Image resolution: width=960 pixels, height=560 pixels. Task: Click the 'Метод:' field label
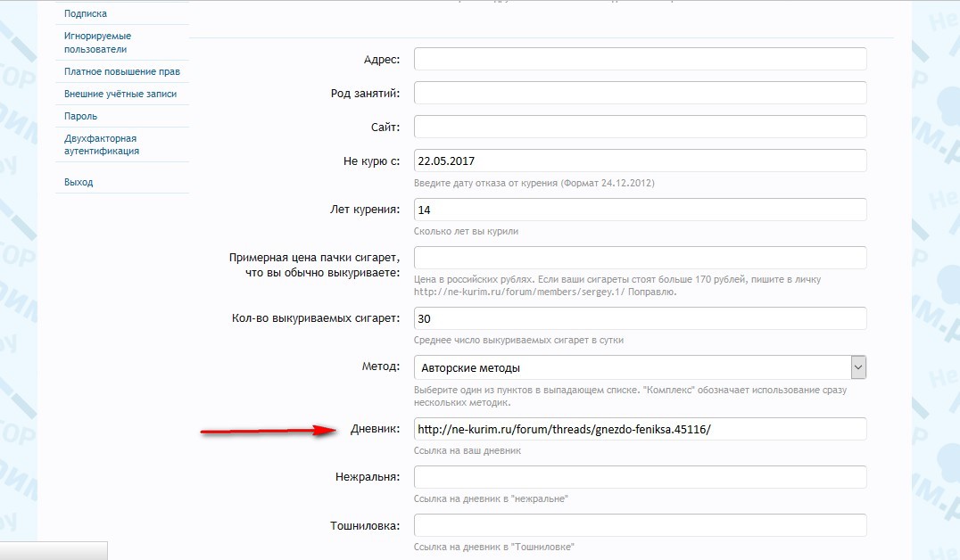(381, 366)
